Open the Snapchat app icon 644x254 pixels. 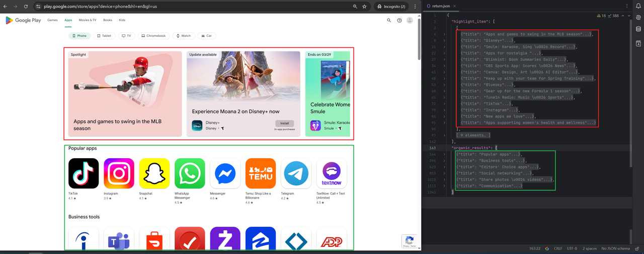pyautogui.click(x=154, y=173)
